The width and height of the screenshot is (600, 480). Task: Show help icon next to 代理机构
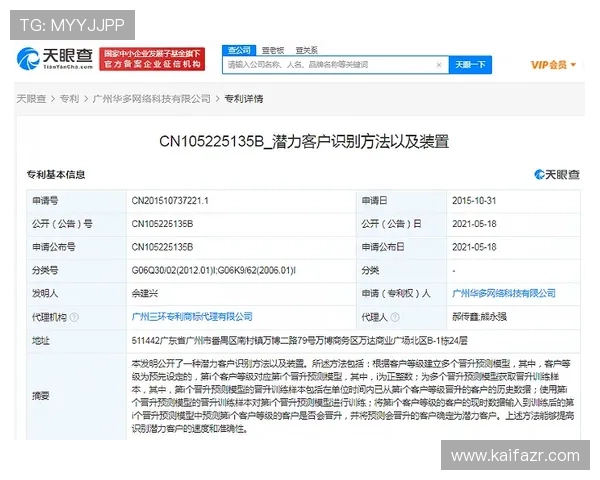pos(74,317)
